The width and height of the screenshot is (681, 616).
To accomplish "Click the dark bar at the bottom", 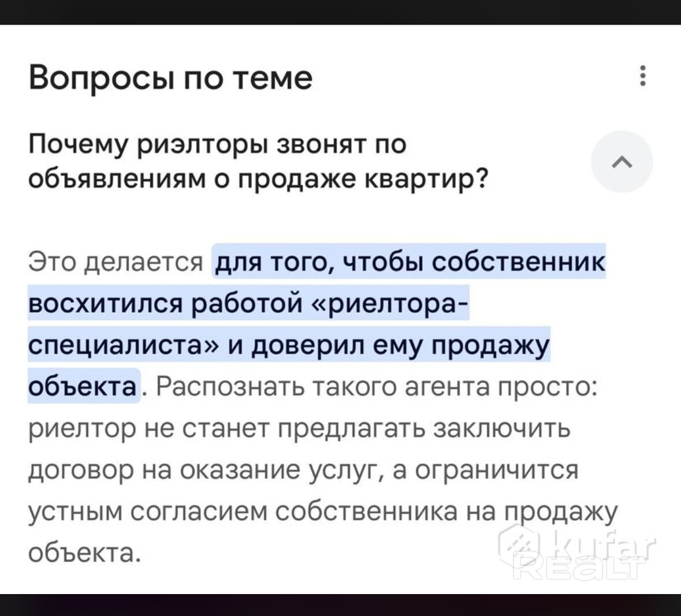I will coord(340,605).
